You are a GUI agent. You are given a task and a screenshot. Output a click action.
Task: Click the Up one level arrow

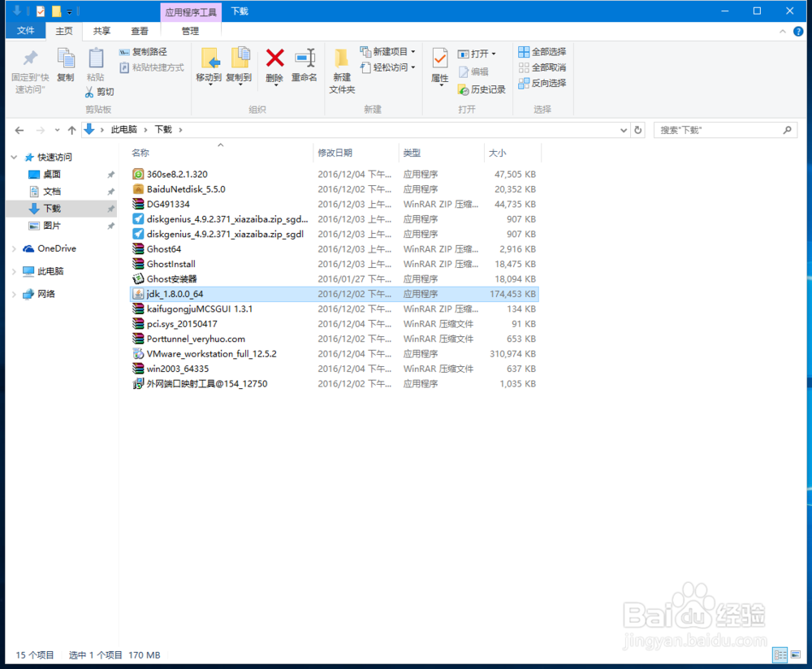pyautogui.click(x=72, y=130)
